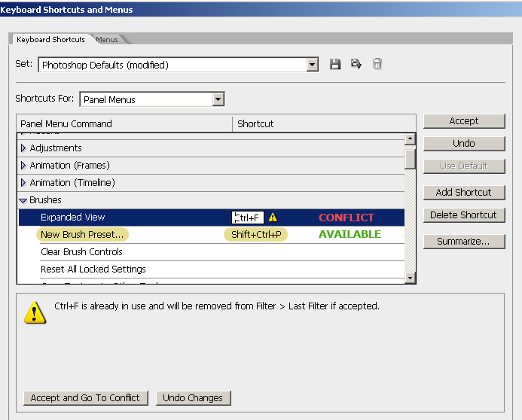522x420 pixels.
Task: Click the Add Shortcut button
Action: (x=463, y=193)
